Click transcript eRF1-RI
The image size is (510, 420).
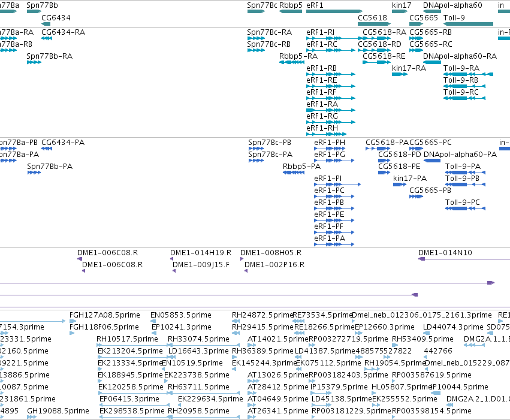(320, 32)
